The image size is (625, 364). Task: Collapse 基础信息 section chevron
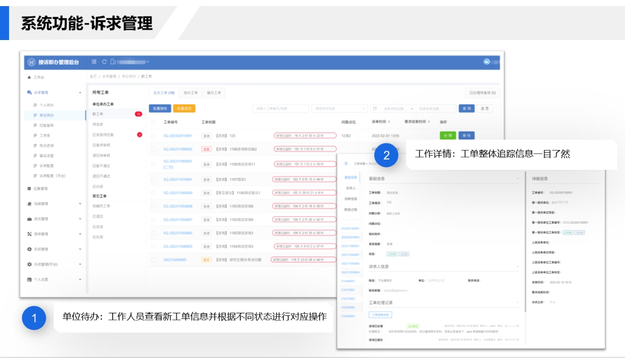click(x=517, y=178)
